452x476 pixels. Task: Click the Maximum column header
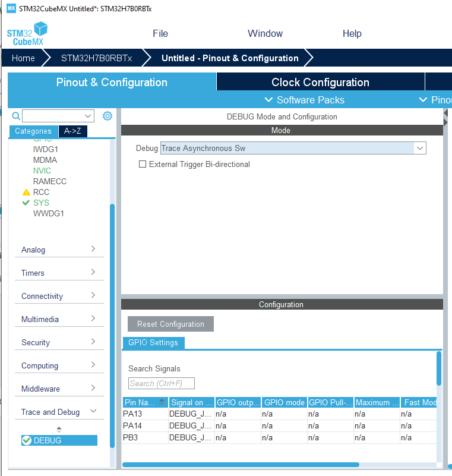[x=377, y=402]
